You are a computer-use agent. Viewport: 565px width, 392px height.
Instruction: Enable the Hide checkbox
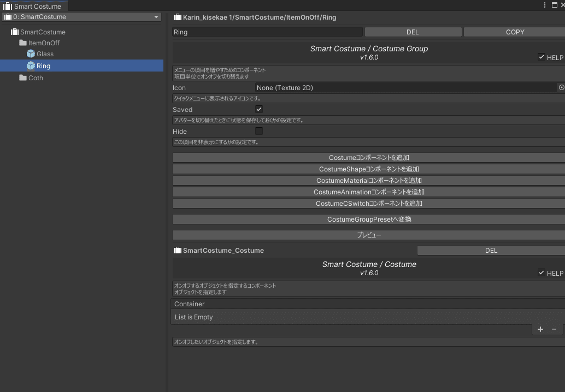click(x=259, y=131)
